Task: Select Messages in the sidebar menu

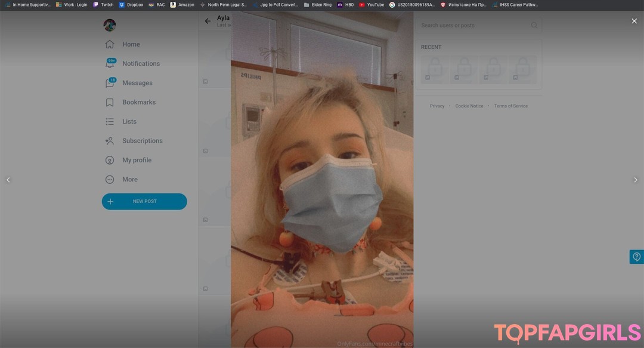Action: 137,83
